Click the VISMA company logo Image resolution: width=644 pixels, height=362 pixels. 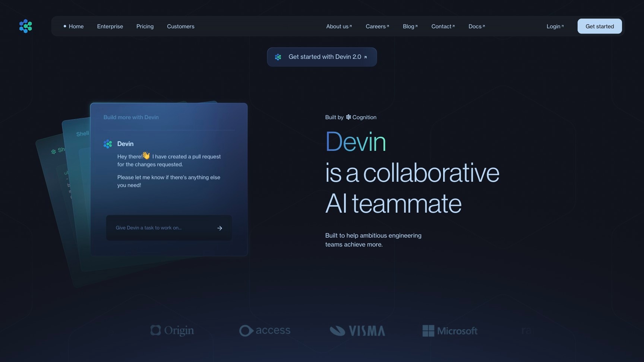coord(357,330)
